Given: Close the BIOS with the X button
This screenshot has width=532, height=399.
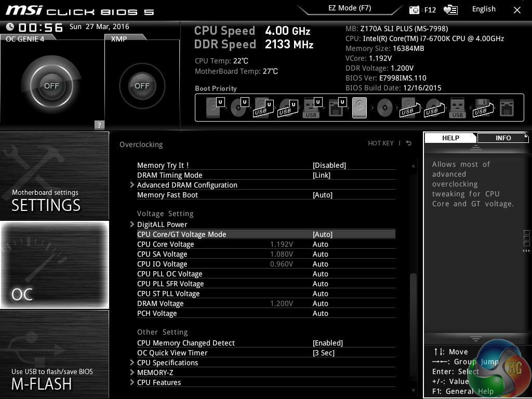Looking at the screenshot, I should (517, 10).
